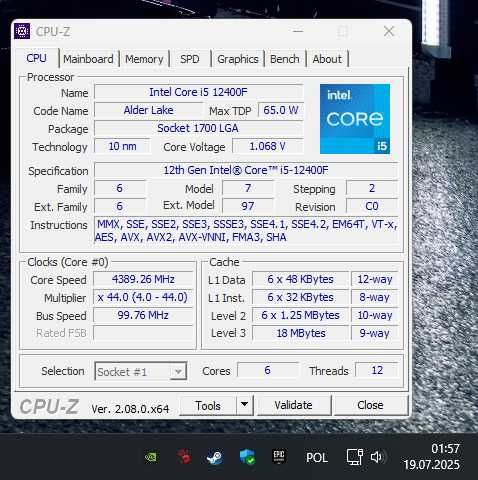478x480 pixels.
Task: Click the Threads value 12
Action: coord(377,370)
